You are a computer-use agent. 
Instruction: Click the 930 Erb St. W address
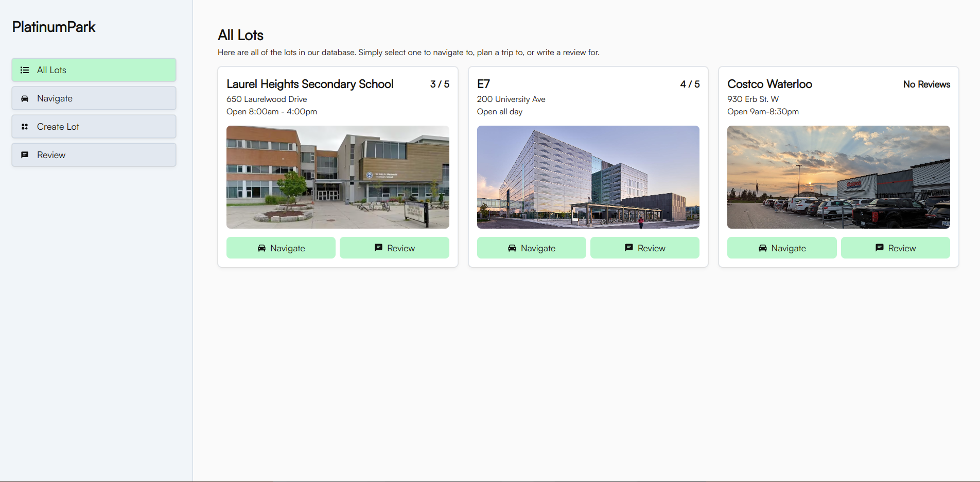point(753,99)
